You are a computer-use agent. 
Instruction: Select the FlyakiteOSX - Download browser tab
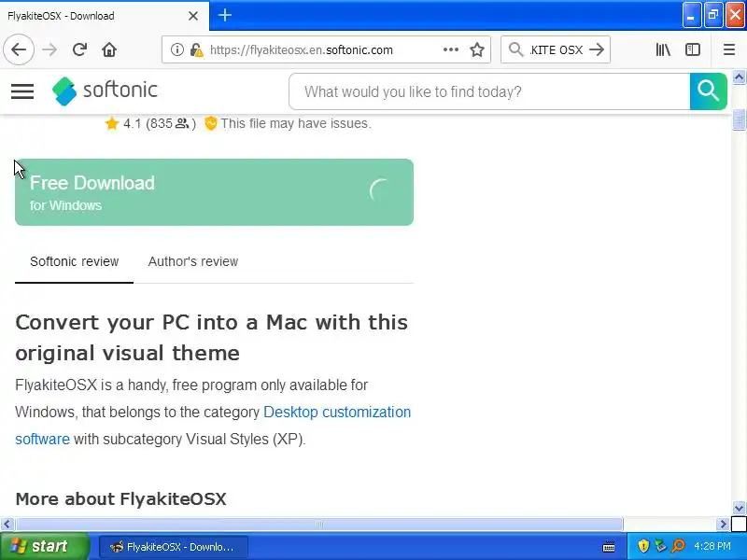pos(104,16)
